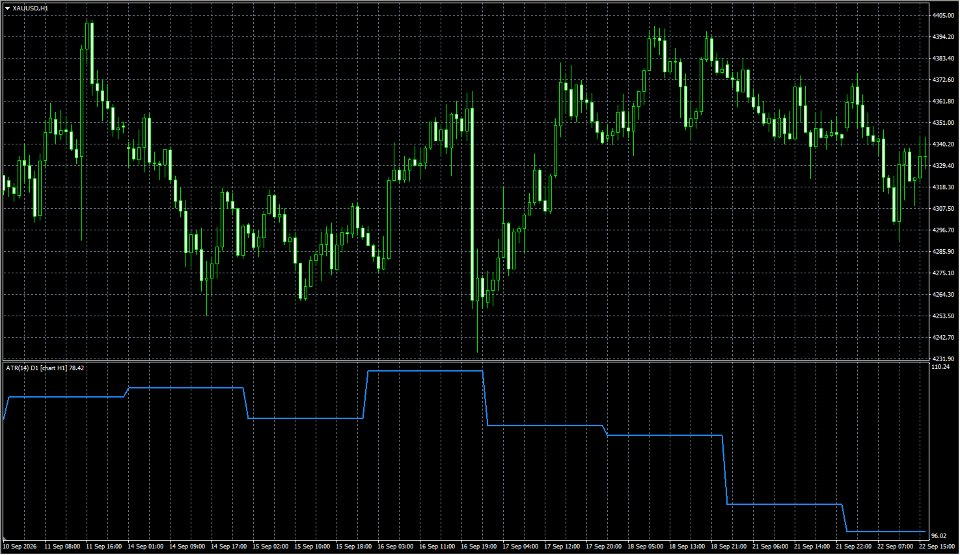Image resolution: width=960 pixels, height=555 pixels.
Task: Click the 96.02 ATR scale value
Action: pyautogui.click(x=939, y=535)
